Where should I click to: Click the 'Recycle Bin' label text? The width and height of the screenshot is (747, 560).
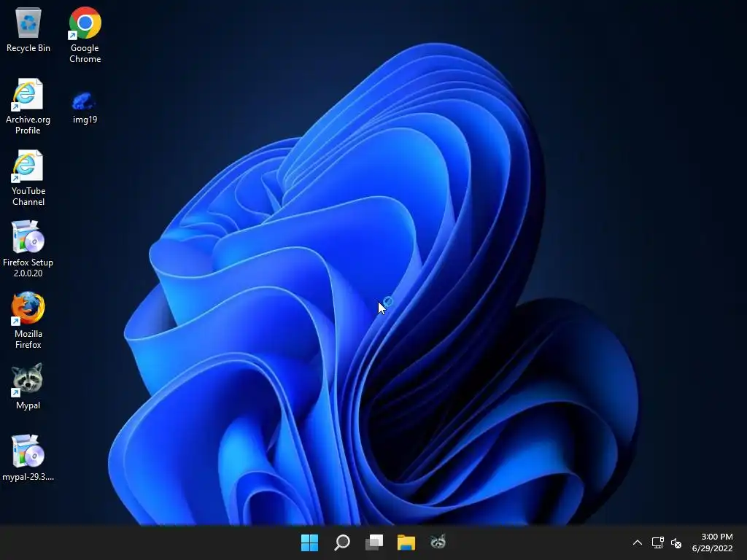coord(28,48)
